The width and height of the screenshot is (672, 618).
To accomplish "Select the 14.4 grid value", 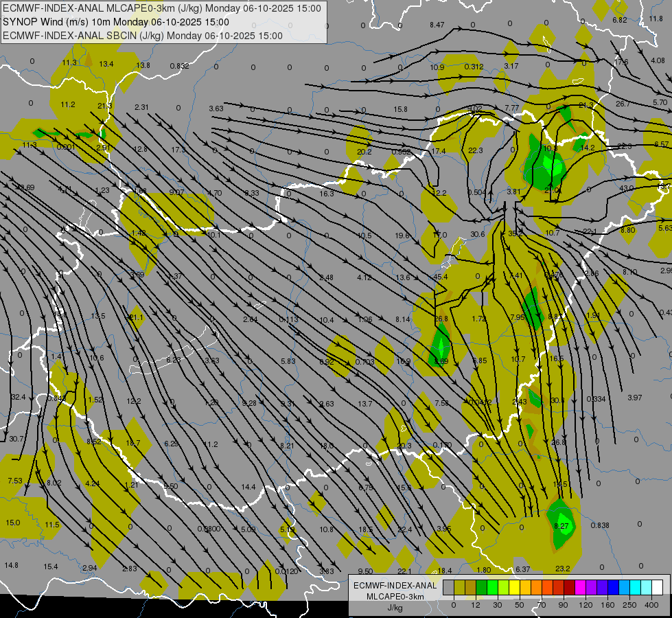I will click(x=248, y=487).
